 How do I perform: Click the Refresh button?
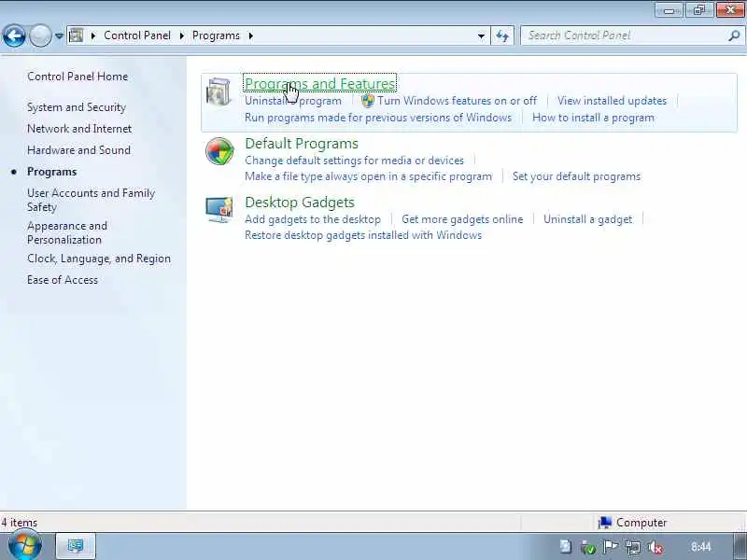coord(502,35)
